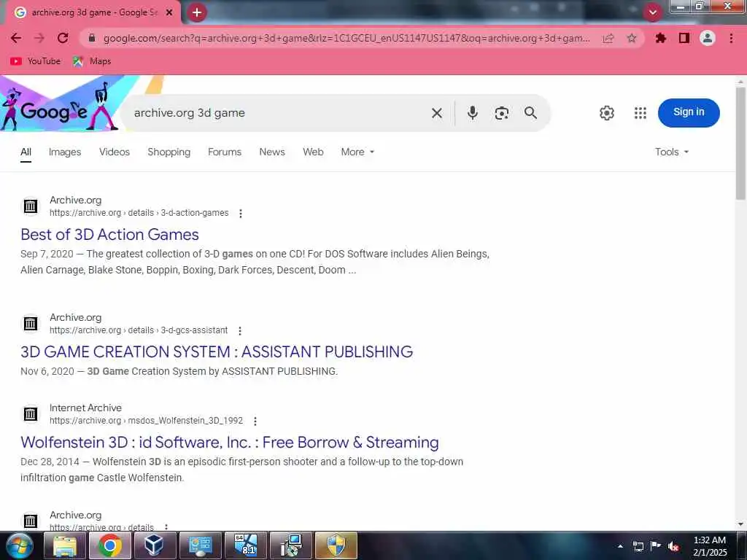The height and width of the screenshot is (560, 747).
Task: Open the tab search dropdown arrow
Action: click(x=653, y=12)
